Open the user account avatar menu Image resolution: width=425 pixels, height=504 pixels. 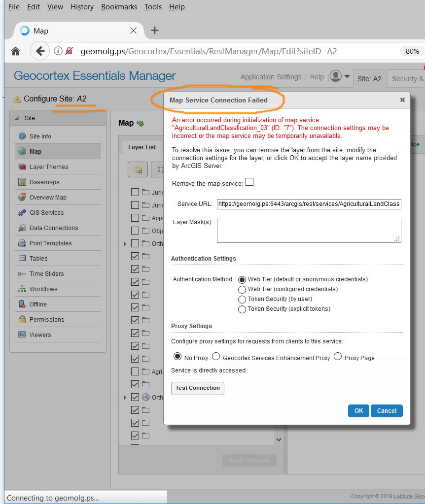(x=336, y=76)
